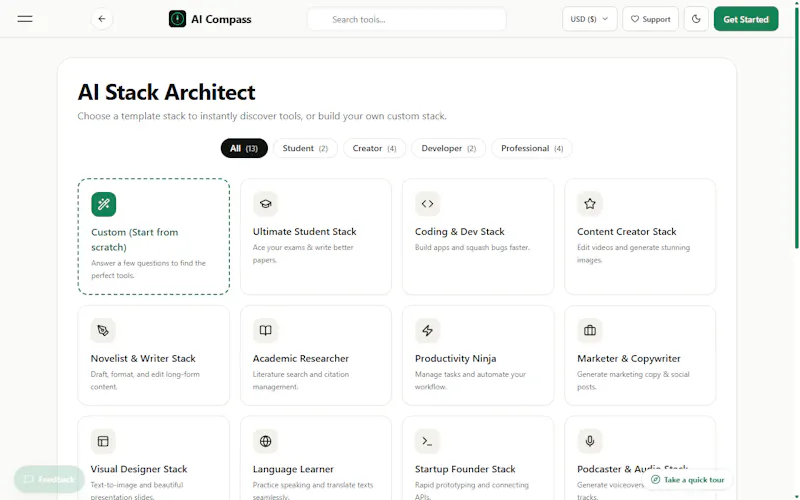Click the Custom stack magic wand icon
The width and height of the screenshot is (800, 500).
coord(104,204)
